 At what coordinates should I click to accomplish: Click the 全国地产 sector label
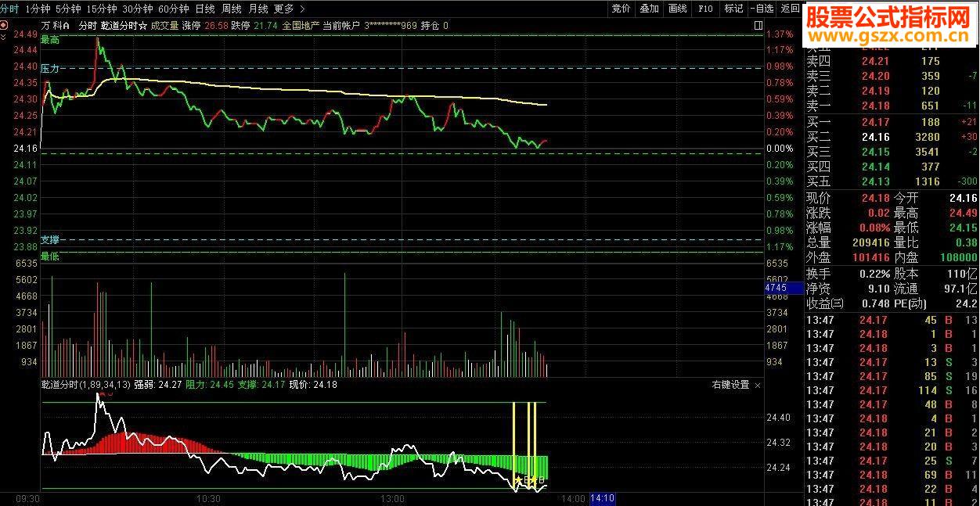click(301, 25)
